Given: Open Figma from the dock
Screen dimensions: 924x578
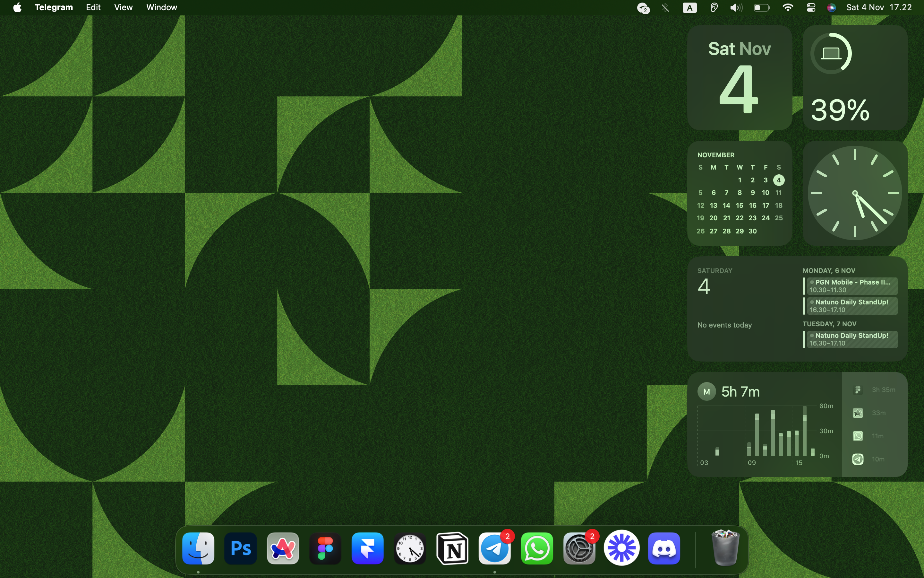Looking at the screenshot, I should 325,548.
